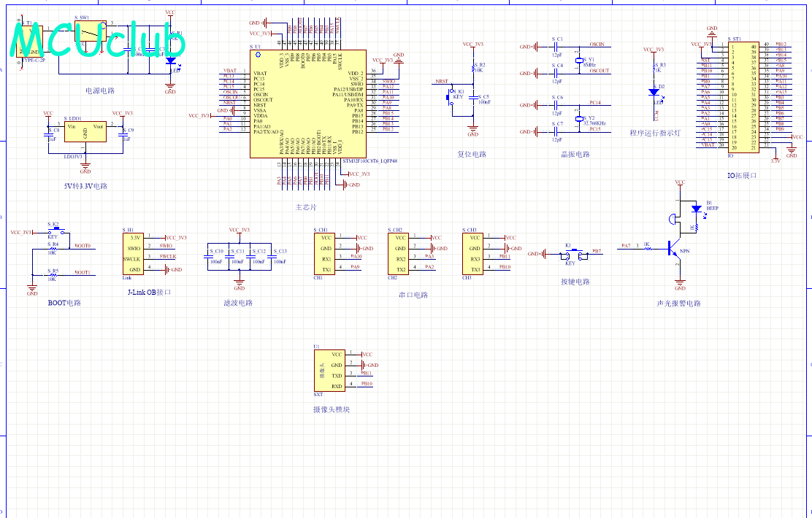Click the 'STM32F103C8T6_LQFP48' part label
The width and height of the screenshot is (812, 518).
pyautogui.click(x=369, y=161)
